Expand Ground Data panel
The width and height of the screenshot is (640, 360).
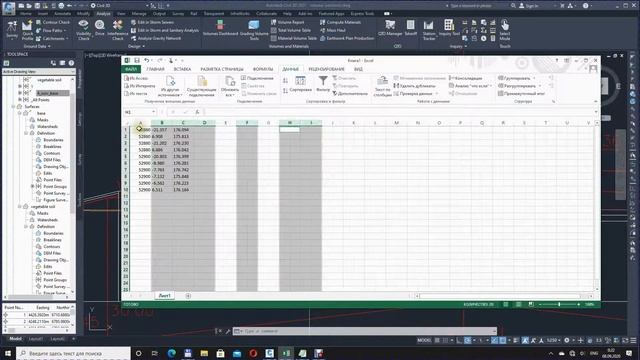coord(37,47)
